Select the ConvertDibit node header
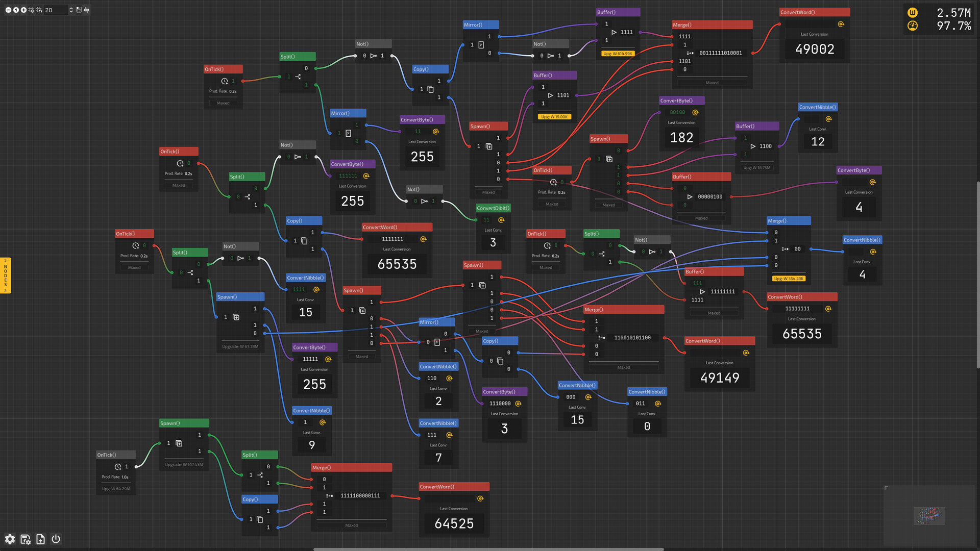Image resolution: width=980 pixels, height=551 pixels. tap(493, 208)
